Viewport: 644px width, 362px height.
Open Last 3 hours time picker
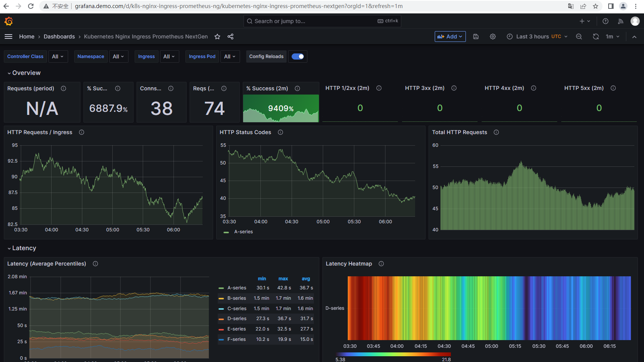click(x=537, y=37)
